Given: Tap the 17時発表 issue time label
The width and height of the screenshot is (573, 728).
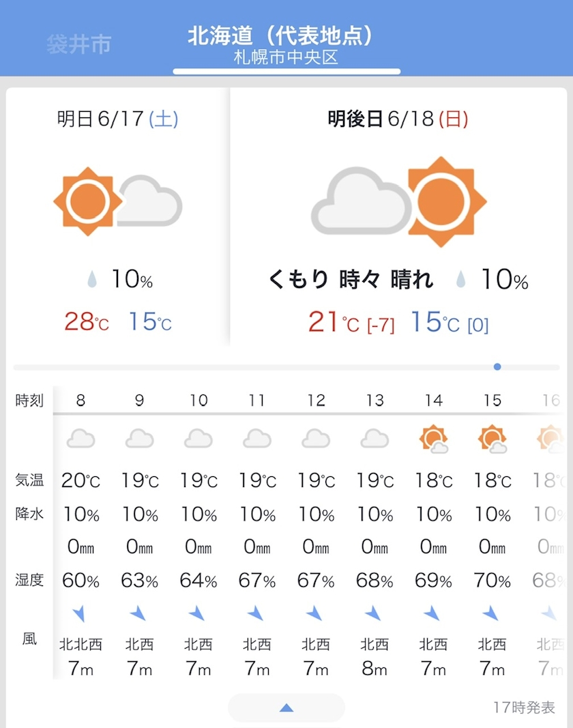Looking at the screenshot, I should click(x=524, y=708).
